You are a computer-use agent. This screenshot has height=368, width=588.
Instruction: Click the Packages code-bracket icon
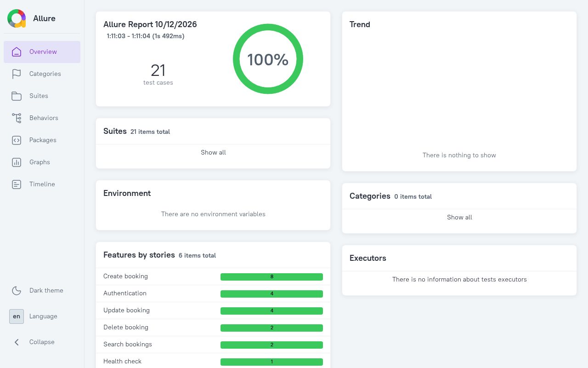(x=17, y=140)
